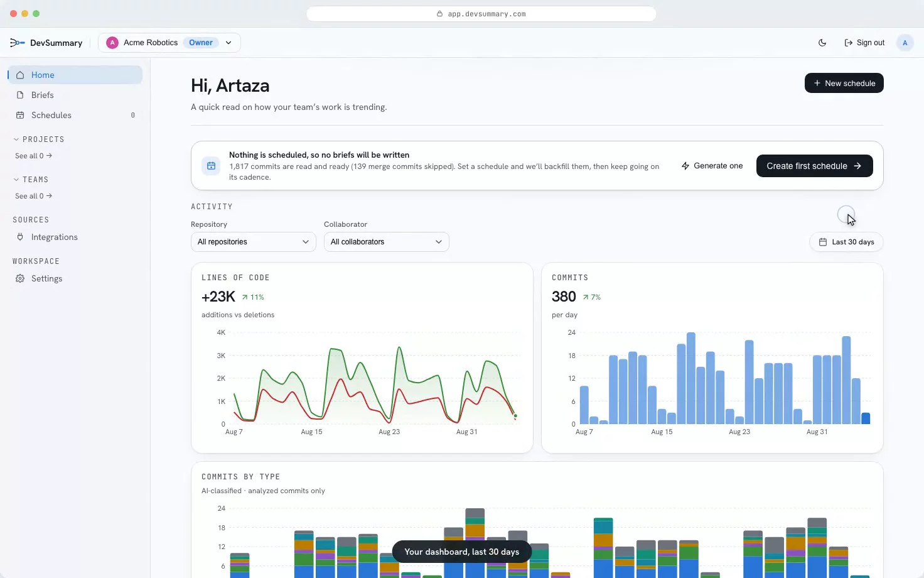
Task: Click the Integrations plug icon
Action: pyautogui.click(x=20, y=237)
